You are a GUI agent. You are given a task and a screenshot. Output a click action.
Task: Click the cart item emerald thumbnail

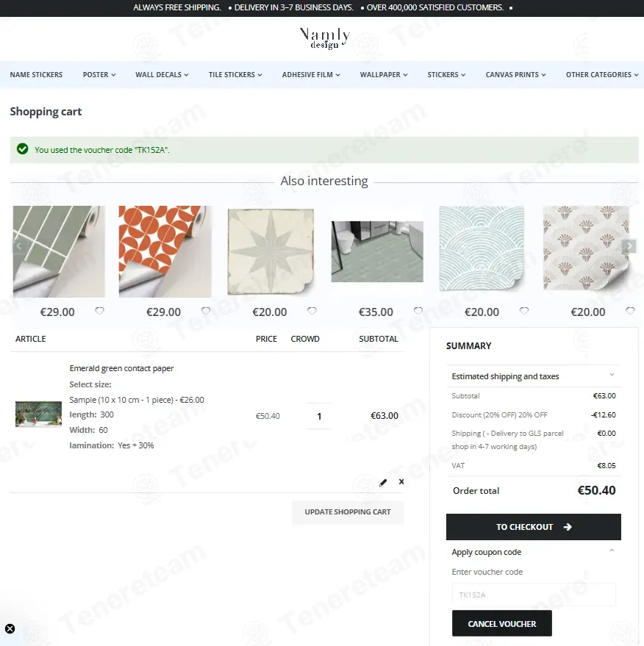(38, 414)
